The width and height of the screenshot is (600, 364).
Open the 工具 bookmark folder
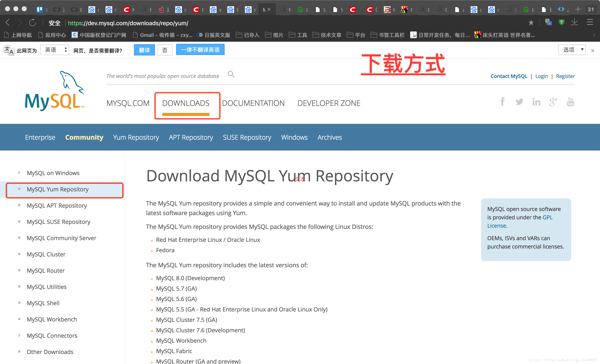coord(298,35)
